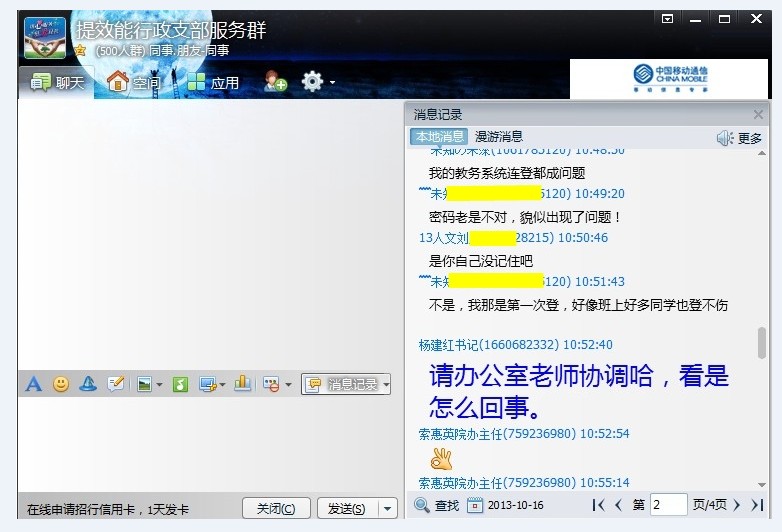The height and width of the screenshot is (532, 782).
Task: Open the 空间 group space tab
Action: 134,83
